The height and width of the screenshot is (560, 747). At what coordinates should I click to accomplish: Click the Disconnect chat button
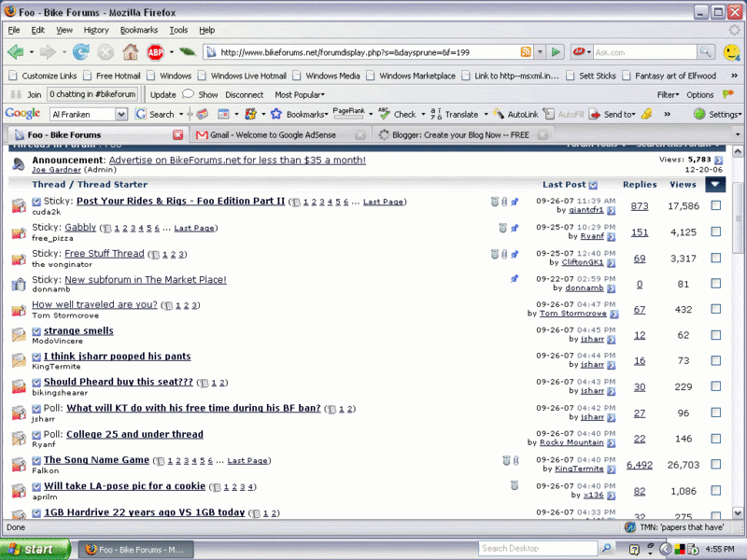pyautogui.click(x=245, y=95)
